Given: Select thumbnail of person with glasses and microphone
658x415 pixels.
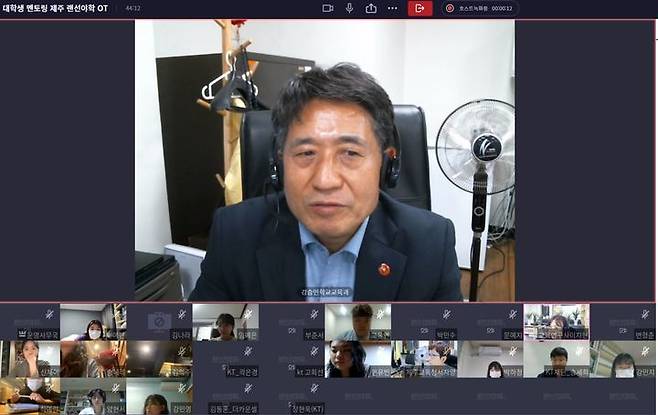Looking at the screenshot, I should click(x=424, y=359).
